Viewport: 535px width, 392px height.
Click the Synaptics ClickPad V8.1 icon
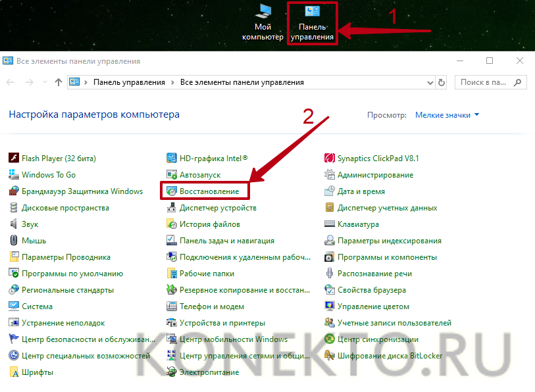point(330,159)
